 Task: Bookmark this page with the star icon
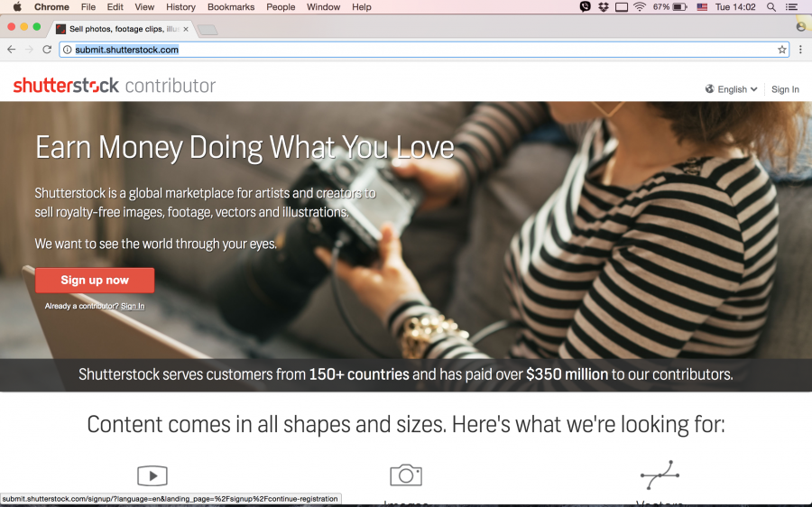pos(781,50)
